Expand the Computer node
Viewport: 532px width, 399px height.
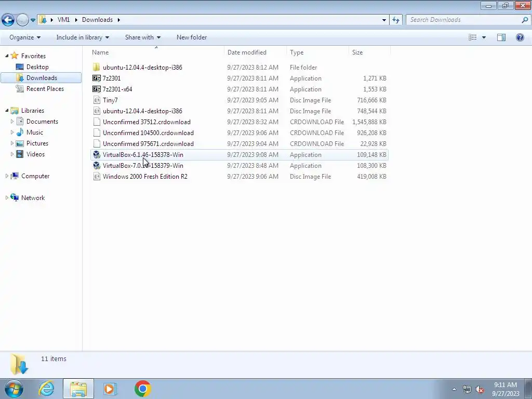pos(7,176)
